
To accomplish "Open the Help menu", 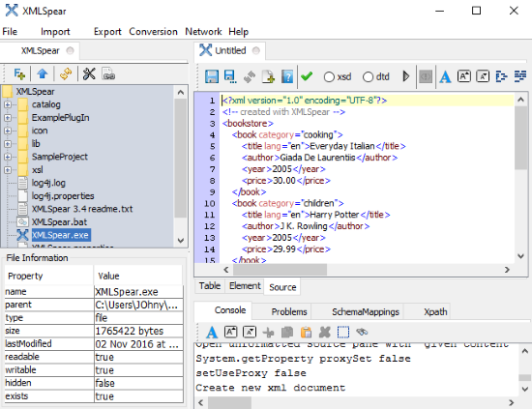I will pyautogui.click(x=238, y=32).
